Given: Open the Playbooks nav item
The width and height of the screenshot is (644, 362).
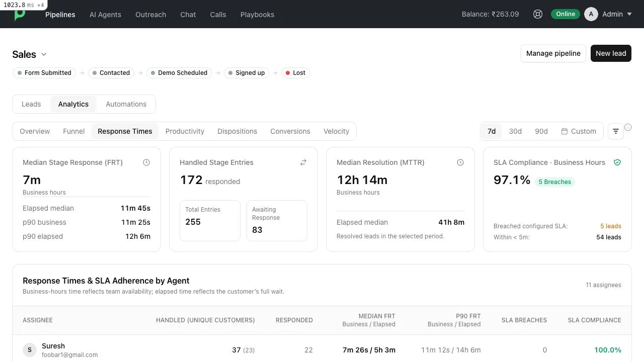Looking at the screenshot, I should tap(257, 15).
